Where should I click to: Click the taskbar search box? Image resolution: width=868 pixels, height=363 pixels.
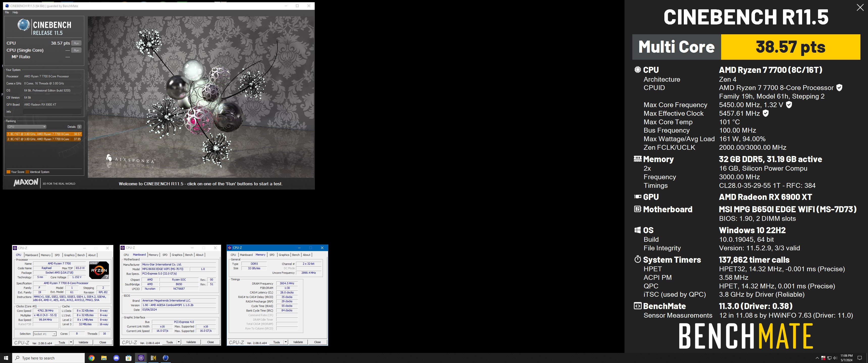click(48, 358)
